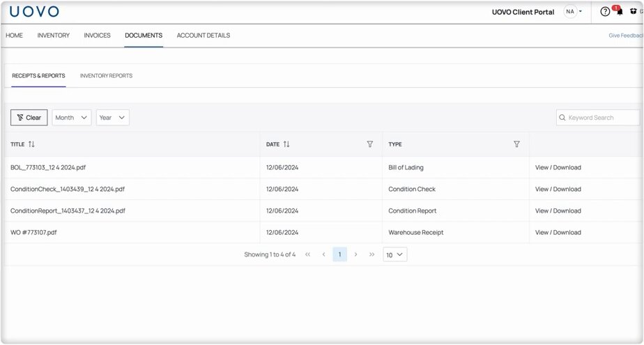Click the Bill of Lading type cell

(x=406, y=167)
